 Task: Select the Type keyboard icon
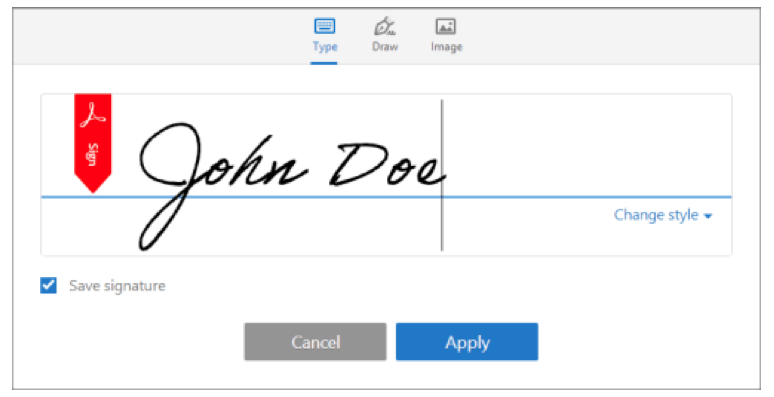324,26
